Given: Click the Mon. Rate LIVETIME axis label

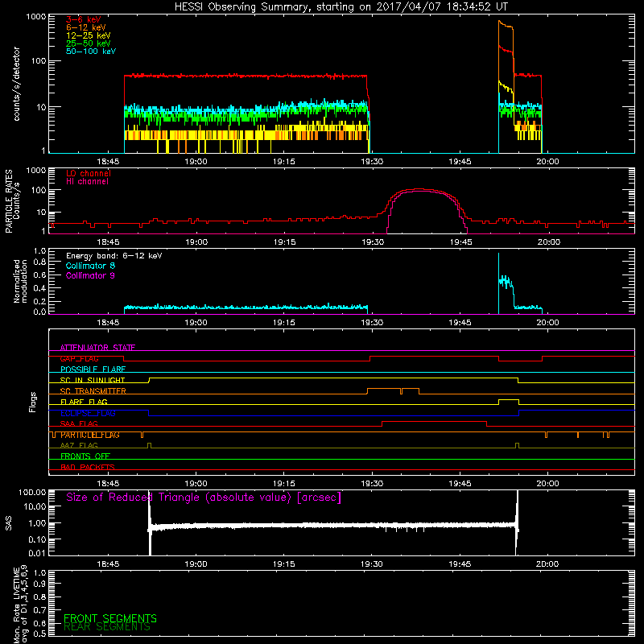Looking at the screenshot, I should pos(20,604).
